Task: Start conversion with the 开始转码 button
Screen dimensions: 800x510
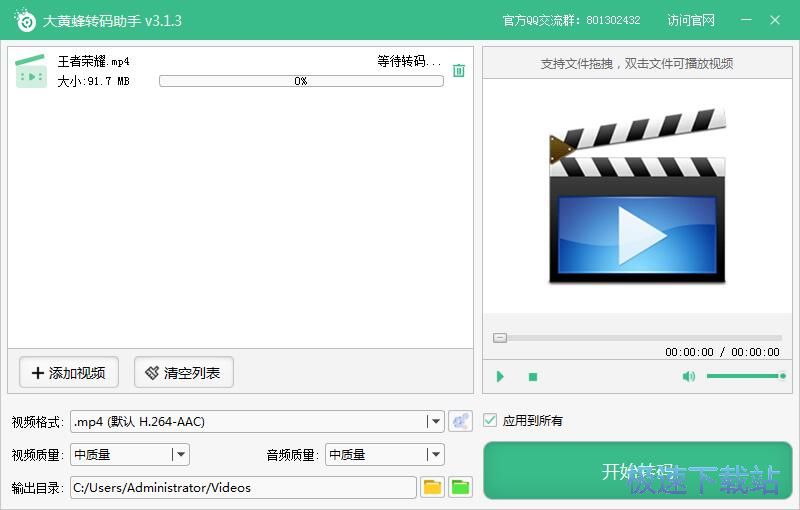Action: click(x=638, y=471)
